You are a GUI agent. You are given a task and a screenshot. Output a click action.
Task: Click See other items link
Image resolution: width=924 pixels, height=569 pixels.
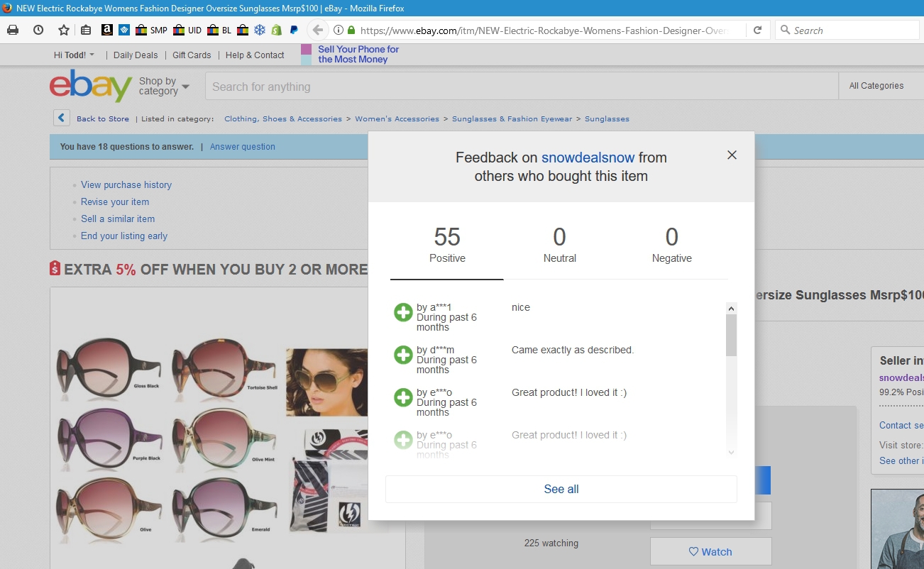901,460
